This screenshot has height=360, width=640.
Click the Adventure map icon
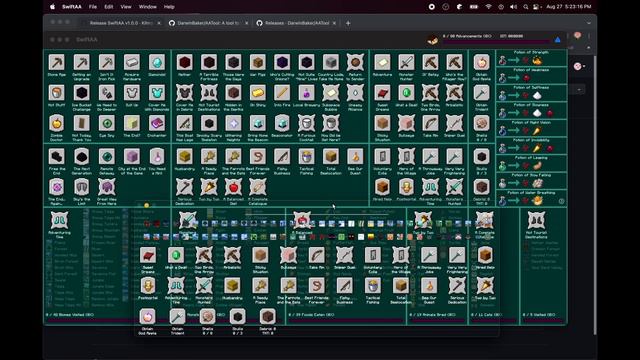382,62
